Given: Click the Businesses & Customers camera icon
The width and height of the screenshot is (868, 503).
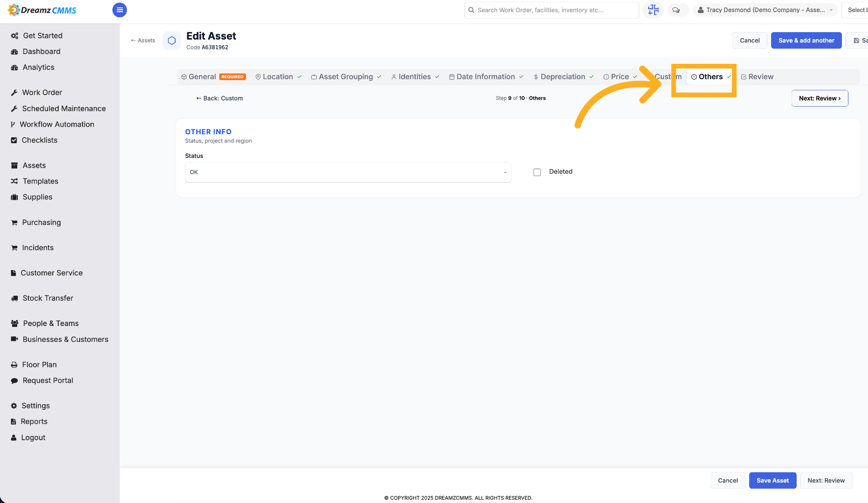Looking at the screenshot, I should tap(14, 339).
